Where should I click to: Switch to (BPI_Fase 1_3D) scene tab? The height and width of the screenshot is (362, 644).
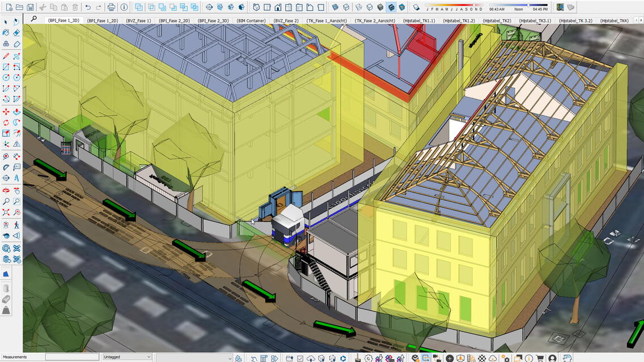[x=63, y=20]
